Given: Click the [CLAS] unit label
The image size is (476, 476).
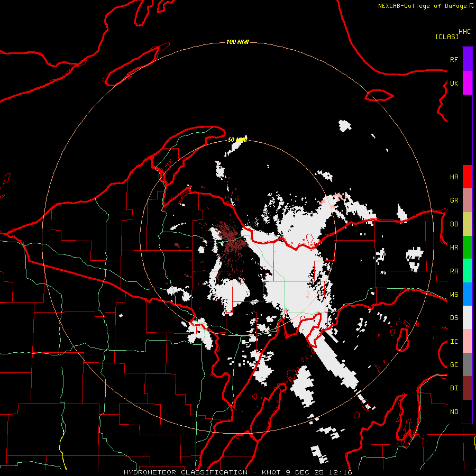Looking at the screenshot, I should [x=447, y=36].
